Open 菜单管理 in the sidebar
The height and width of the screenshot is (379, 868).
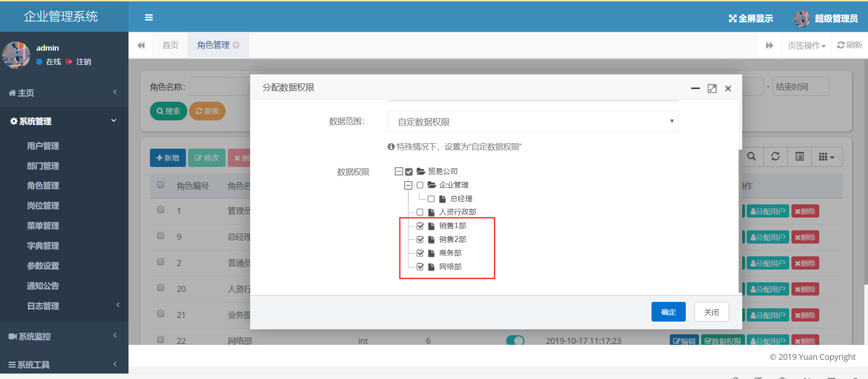pyautogui.click(x=43, y=226)
